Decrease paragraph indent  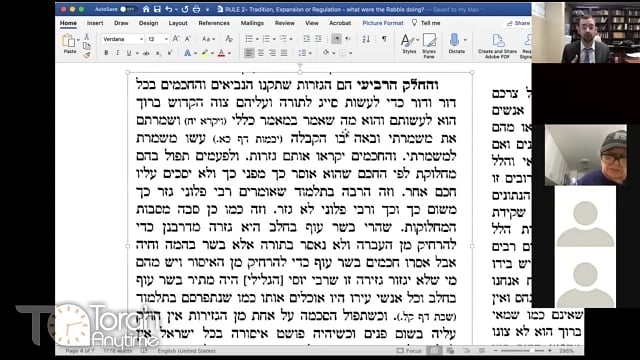[307, 39]
